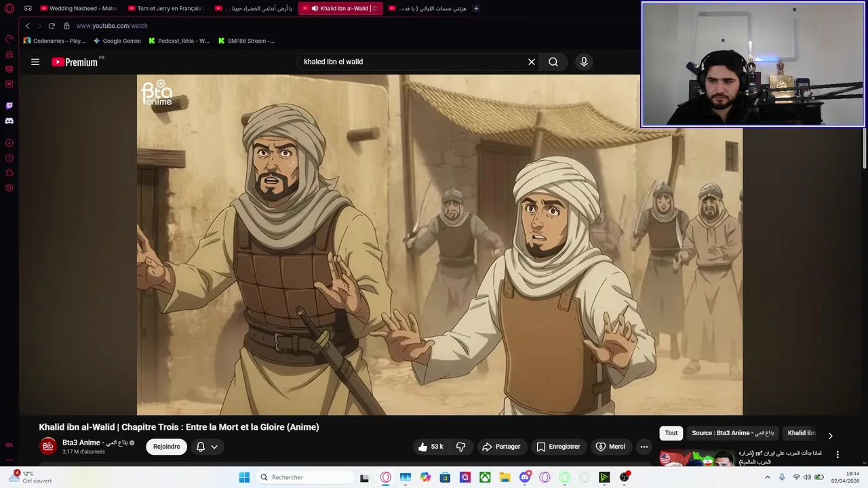Click the page vertical scrollbar
Image resolution: width=868 pixels, height=488 pixels.
pos(864,149)
